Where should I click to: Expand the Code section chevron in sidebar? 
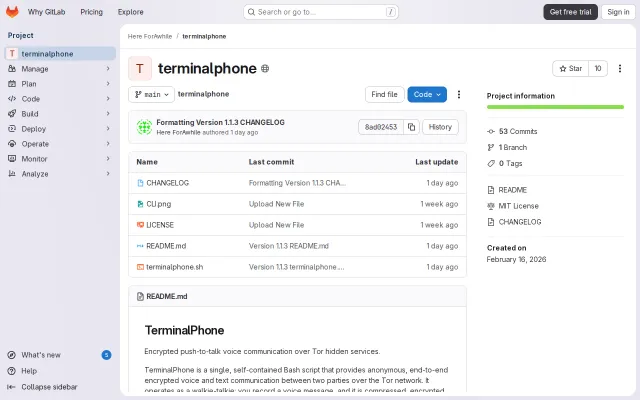click(108, 99)
